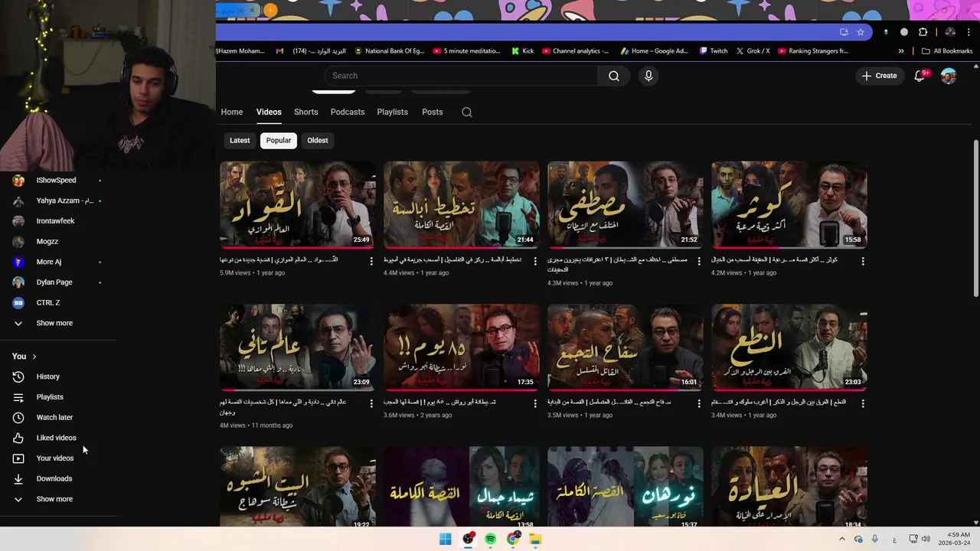
Task: Open the More Aj subscription
Action: [x=48, y=262]
